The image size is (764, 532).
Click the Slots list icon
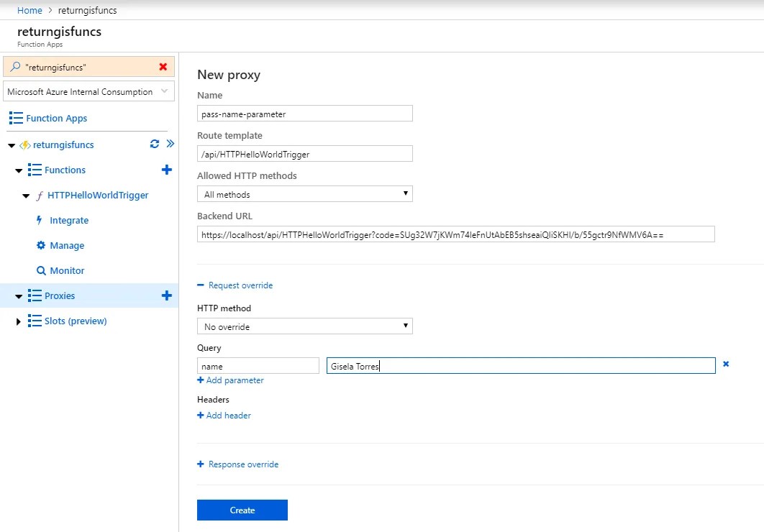[x=35, y=321]
